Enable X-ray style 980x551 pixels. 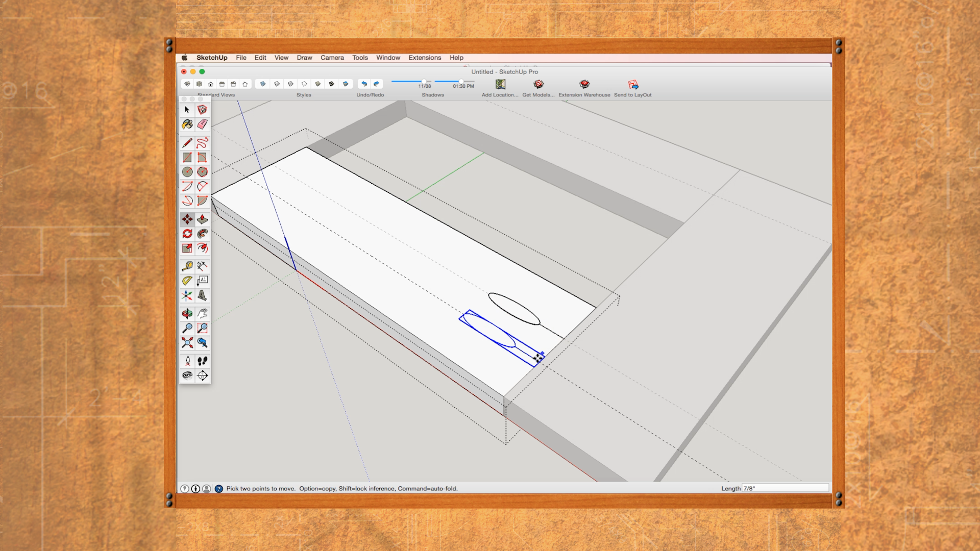coord(263,84)
